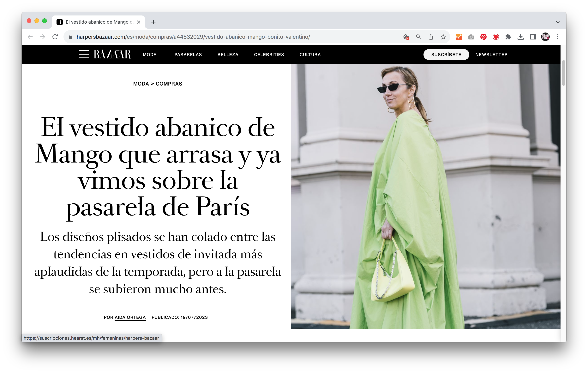Click the 'Los diseños plisados' subtitle text
The height and width of the screenshot is (373, 588).
pyautogui.click(x=158, y=263)
